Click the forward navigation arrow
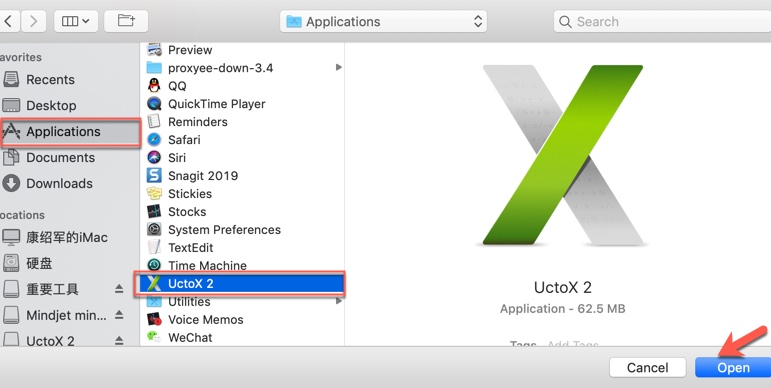 (x=33, y=21)
